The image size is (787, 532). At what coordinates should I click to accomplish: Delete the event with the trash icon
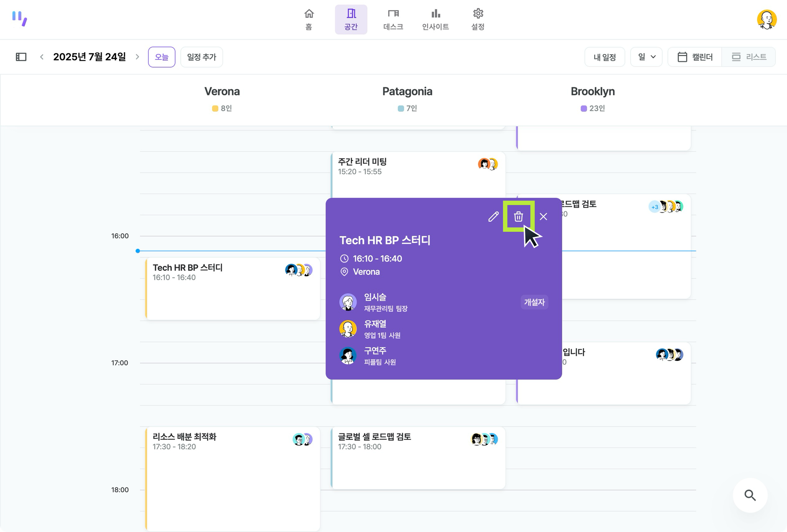tap(518, 217)
